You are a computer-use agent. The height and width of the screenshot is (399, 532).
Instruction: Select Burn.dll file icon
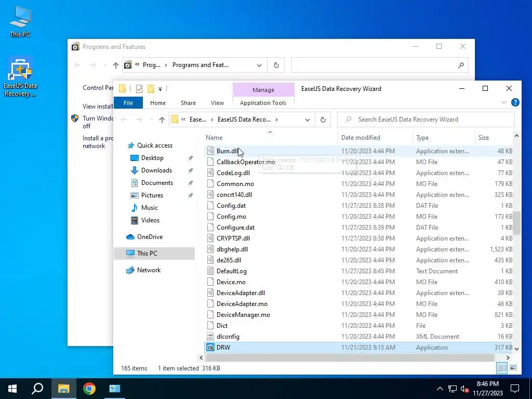210,151
